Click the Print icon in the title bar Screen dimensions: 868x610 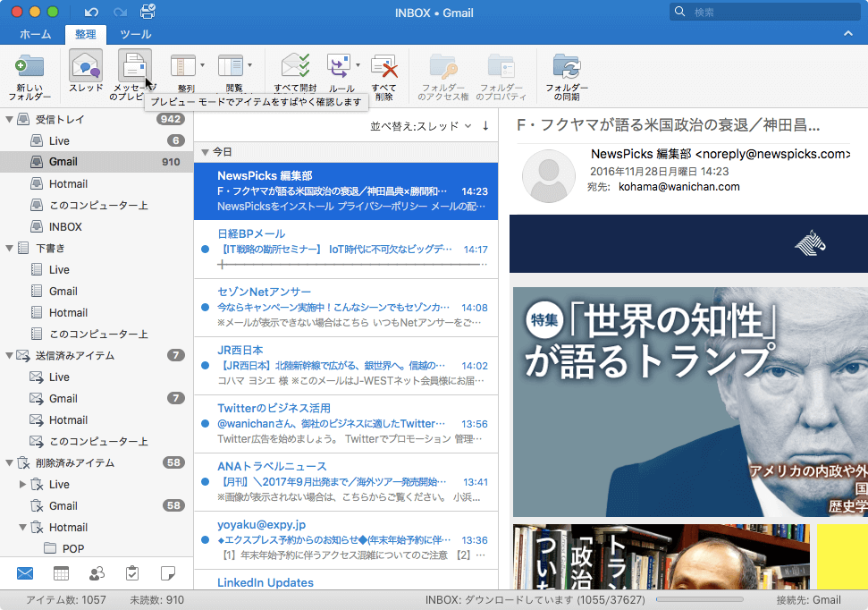[147, 12]
